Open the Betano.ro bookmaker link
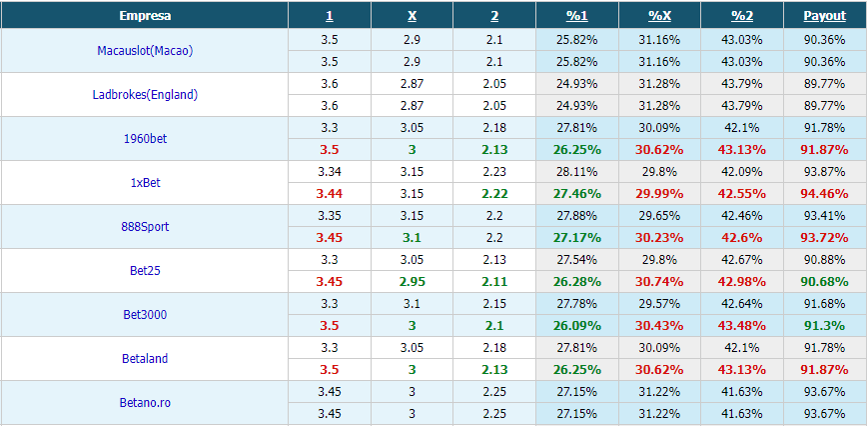Viewport: 868px width, 426px height. [145, 403]
